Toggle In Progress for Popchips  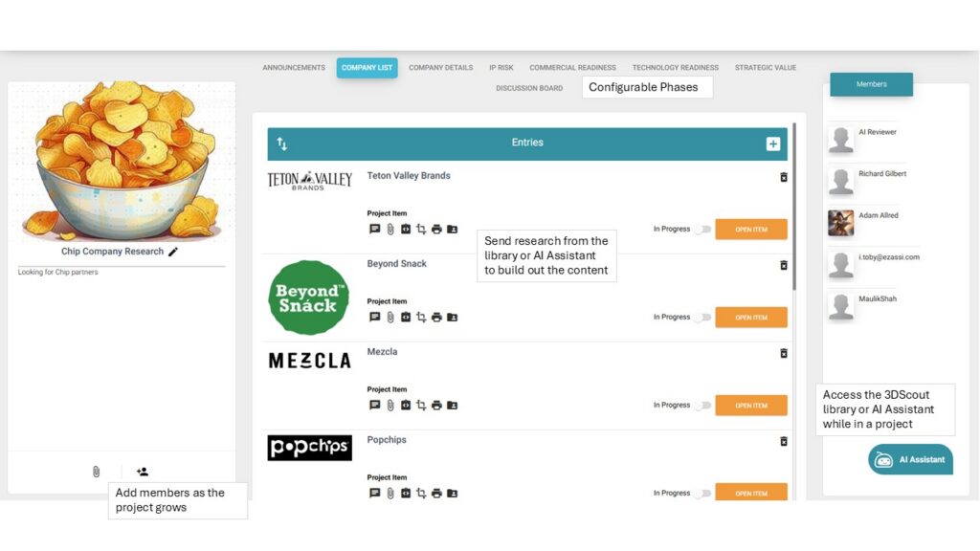click(703, 494)
